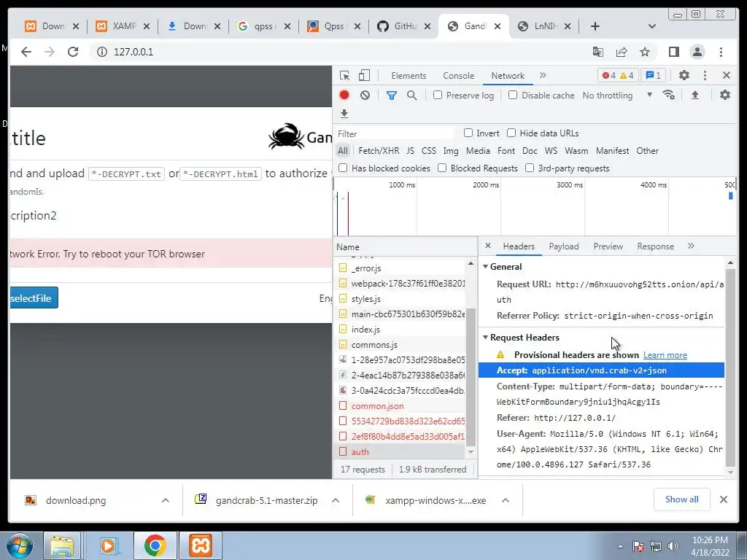The width and height of the screenshot is (747, 560).
Task: Open network search magnifier icon
Action: [412, 96]
